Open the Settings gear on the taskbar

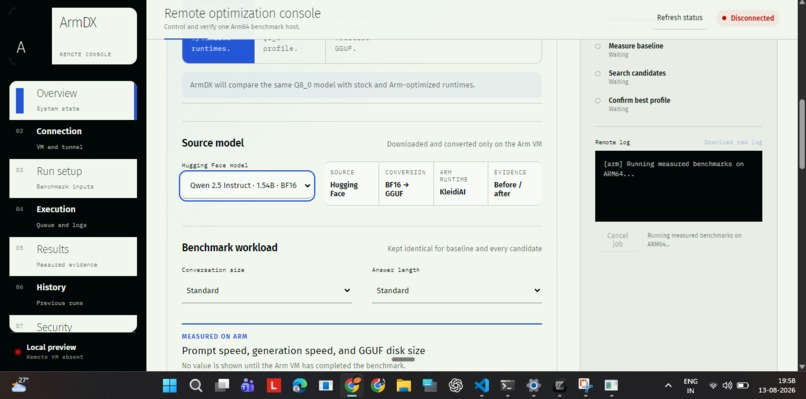click(x=534, y=385)
